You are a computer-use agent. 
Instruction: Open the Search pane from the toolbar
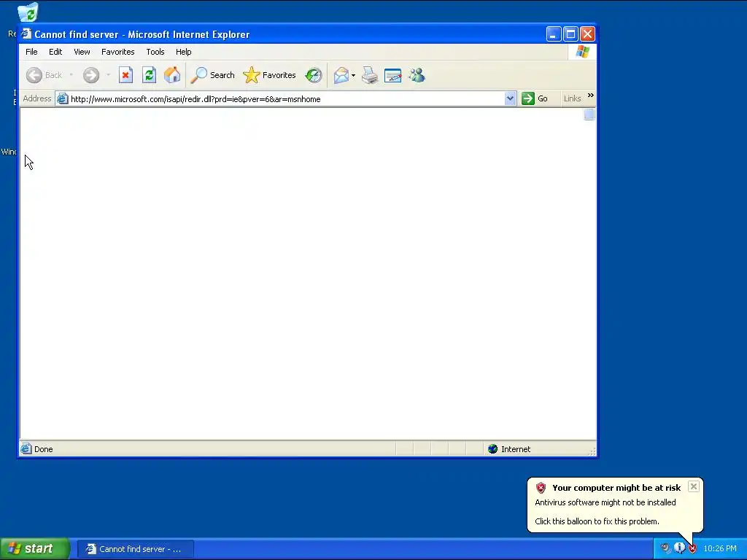(212, 75)
